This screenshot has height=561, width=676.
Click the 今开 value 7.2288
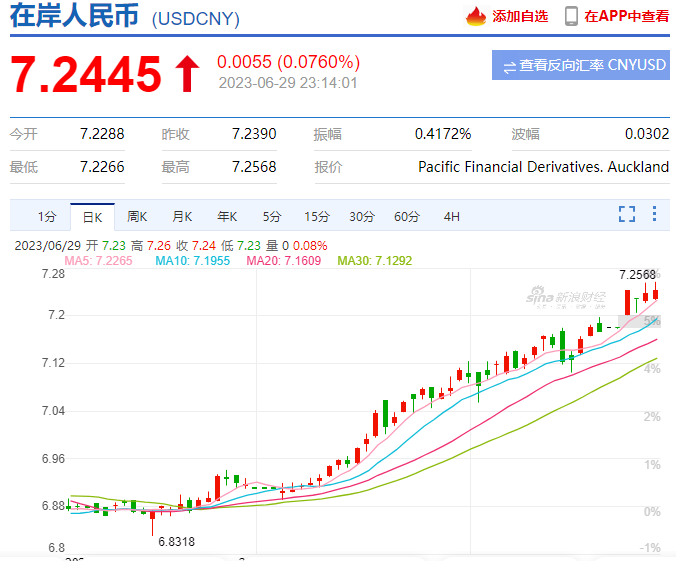point(102,134)
